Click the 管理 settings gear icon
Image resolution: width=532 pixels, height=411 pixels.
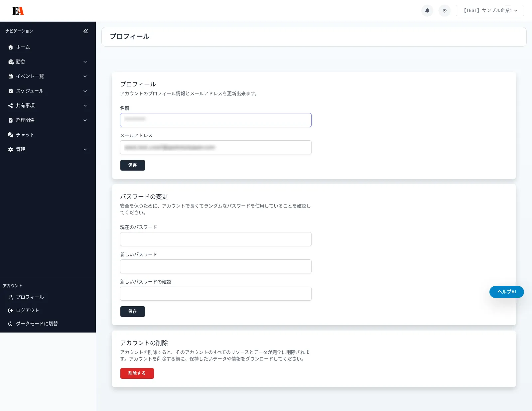point(10,149)
